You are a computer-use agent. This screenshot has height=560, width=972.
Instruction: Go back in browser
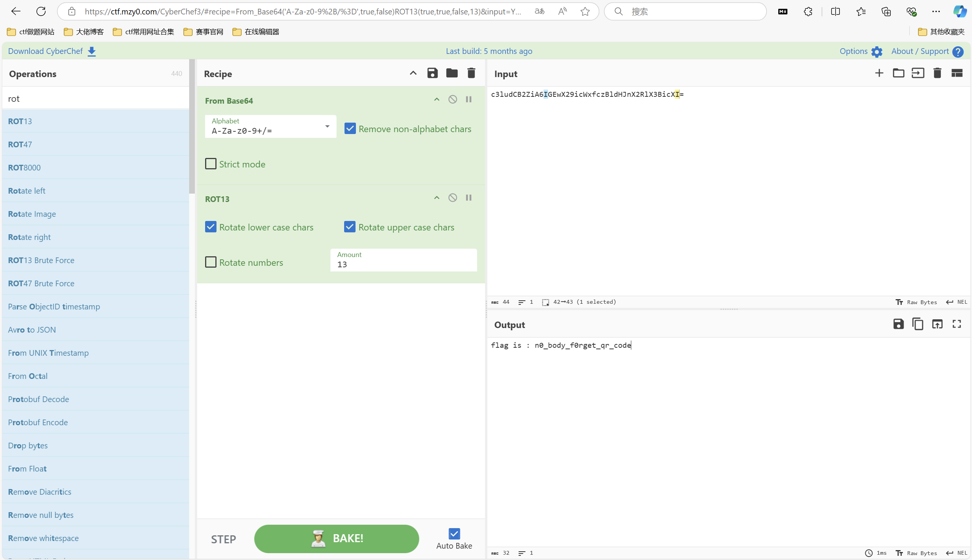[x=16, y=11]
